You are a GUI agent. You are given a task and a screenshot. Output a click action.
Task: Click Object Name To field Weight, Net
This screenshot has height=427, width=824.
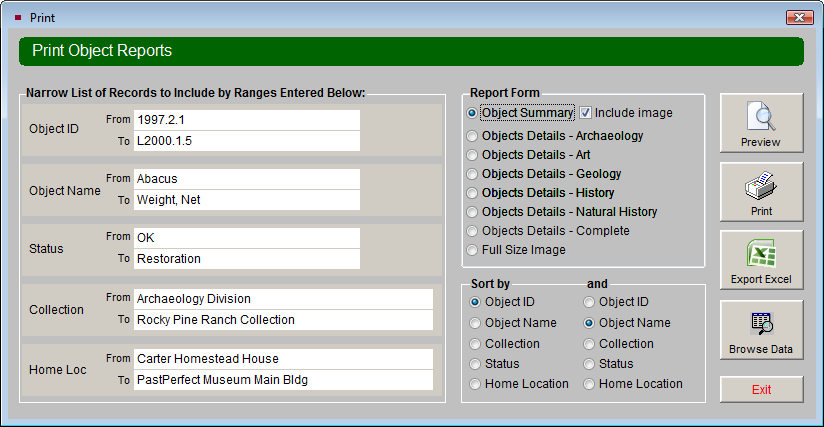pos(247,200)
